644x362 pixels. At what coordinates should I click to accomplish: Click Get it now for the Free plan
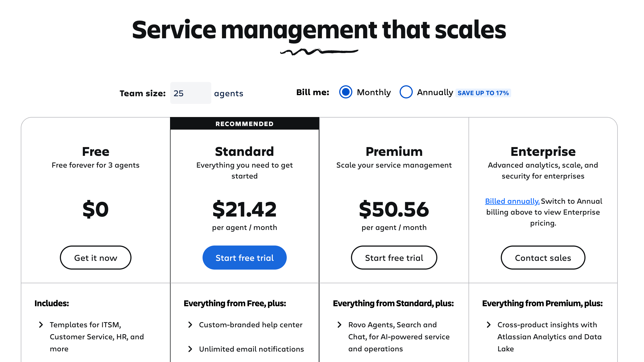pos(95,257)
